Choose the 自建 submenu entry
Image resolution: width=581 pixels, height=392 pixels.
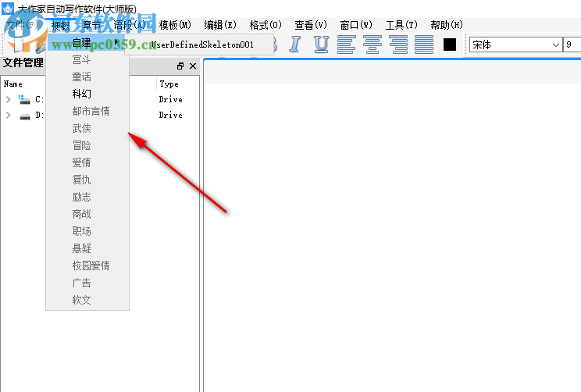(87, 42)
